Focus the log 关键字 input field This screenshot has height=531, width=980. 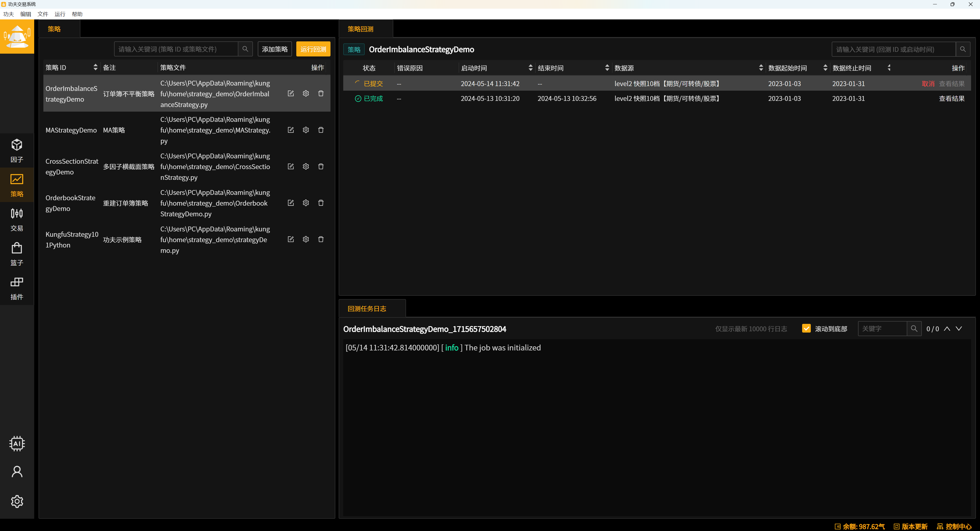click(882, 328)
